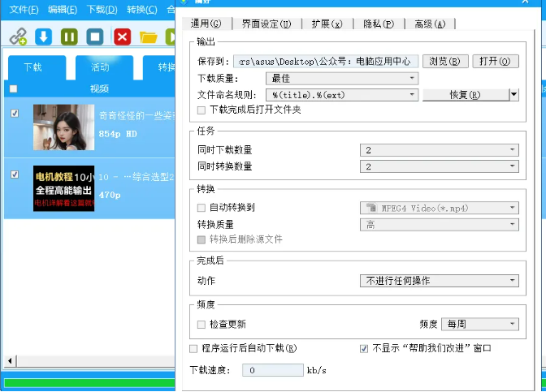Screen dimensions: 546x392
Task: Click the green pause toolbar icon
Action: pos(69,37)
